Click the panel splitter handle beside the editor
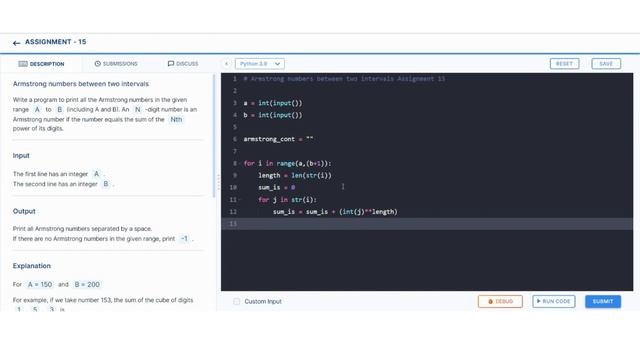640x360 pixels. 218,182
